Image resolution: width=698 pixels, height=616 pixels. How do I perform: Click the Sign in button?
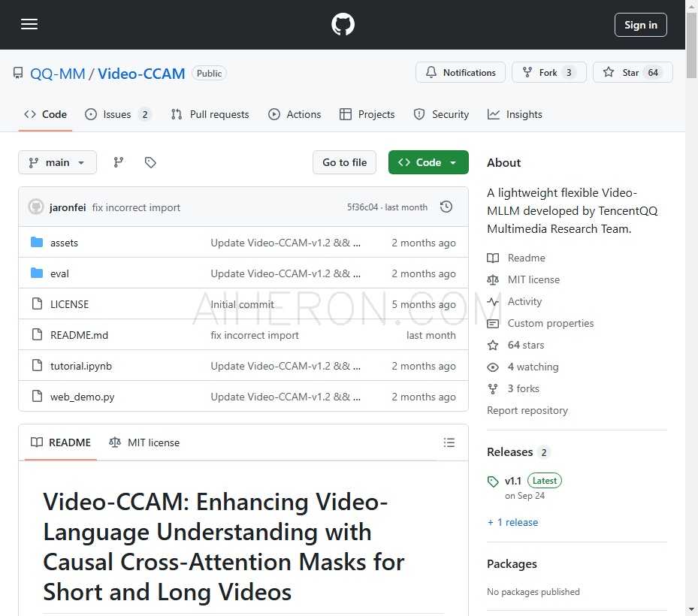pyautogui.click(x=640, y=25)
